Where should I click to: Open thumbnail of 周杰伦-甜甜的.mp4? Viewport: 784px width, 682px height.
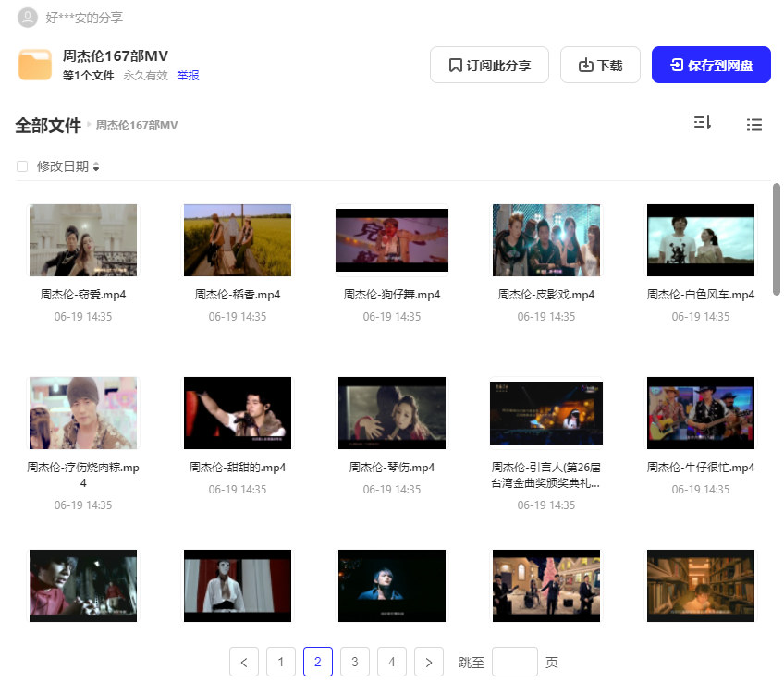click(238, 413)
